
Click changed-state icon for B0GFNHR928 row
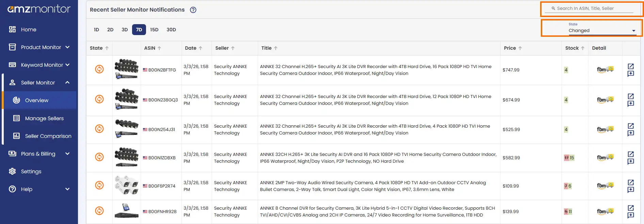(99, 211)
